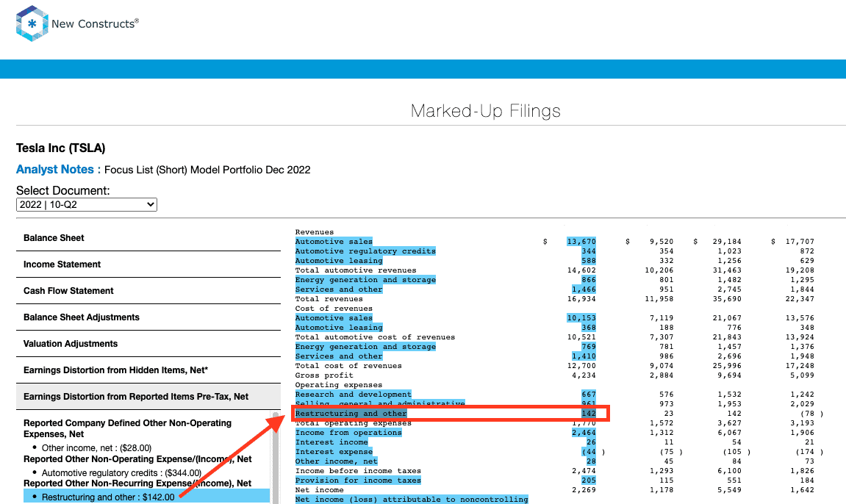Viewport: 846px width, 504px height.
Task: Select Earnings Distortion from Hidden Items, Net tab
Action: pos(148,370)
